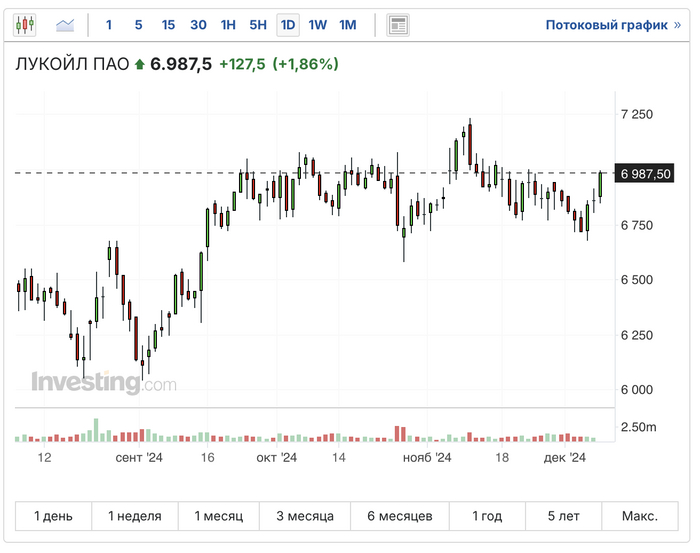Choose the 5H interval
Viewport: 700px width, 553px height.
point(258,24)
